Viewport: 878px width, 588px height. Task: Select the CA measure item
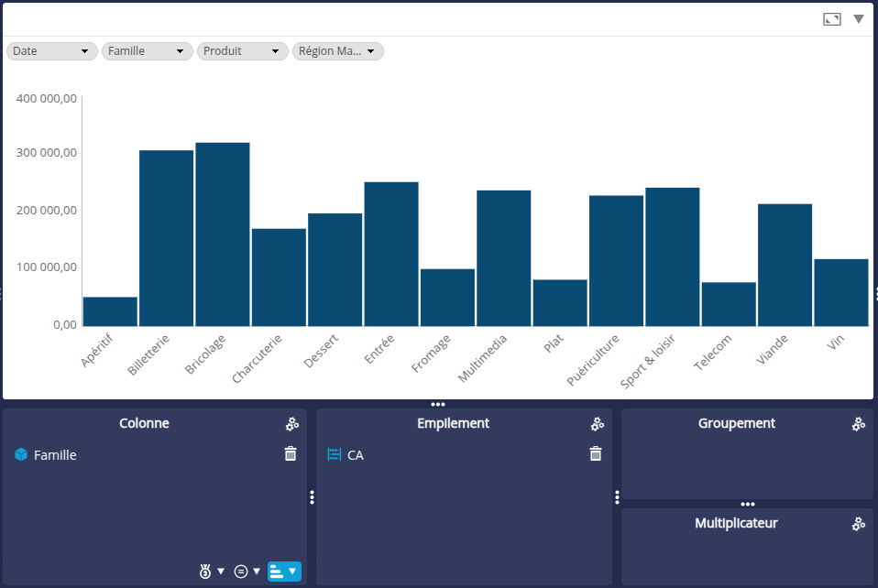tap(355, 455)
